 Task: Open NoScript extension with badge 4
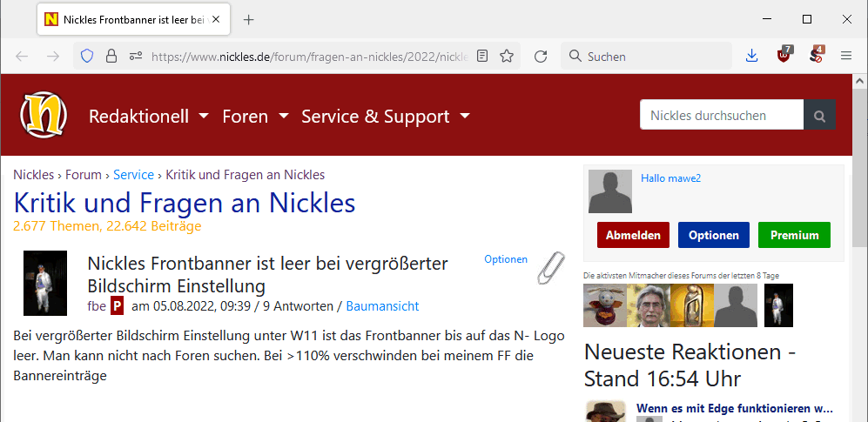click(x=816, y=55)
